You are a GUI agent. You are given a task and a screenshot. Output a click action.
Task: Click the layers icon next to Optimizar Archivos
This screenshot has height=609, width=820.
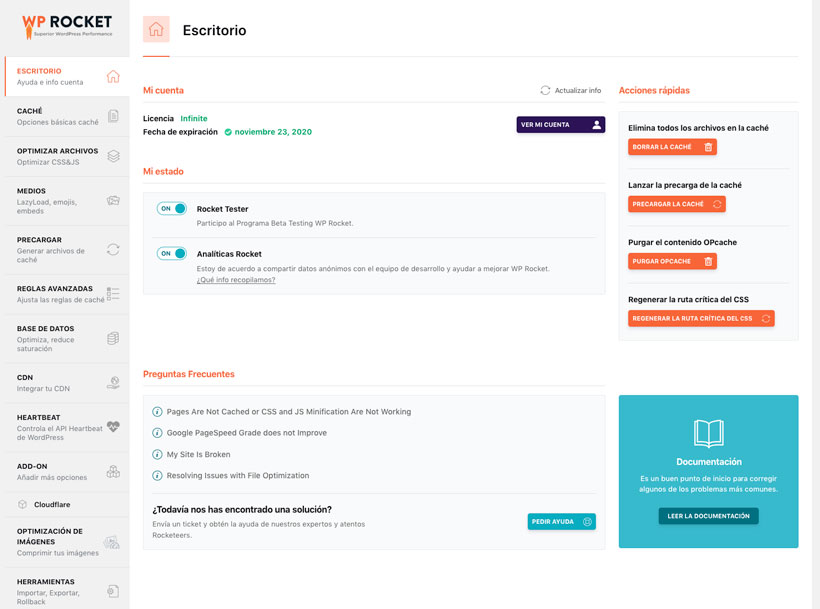113,156
